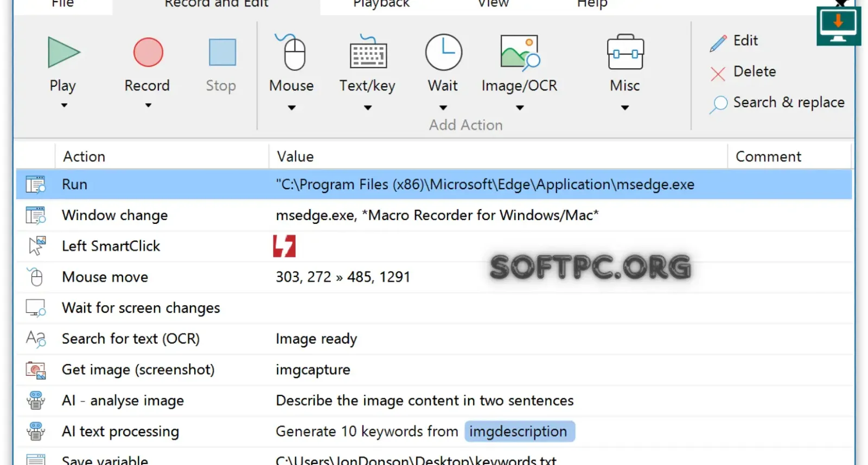The image size is (868, 465).
Task: Expand the Record dropdown arrow
Action: (148, 106)
